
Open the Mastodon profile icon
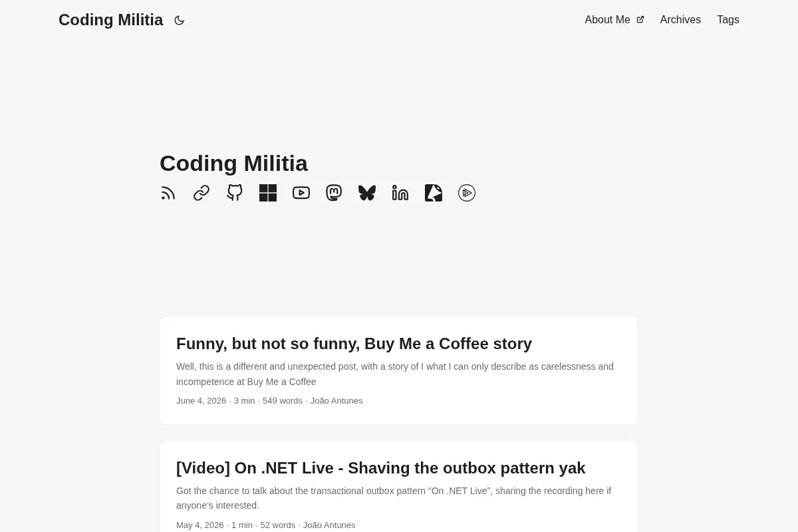click(x=334, y=193)
